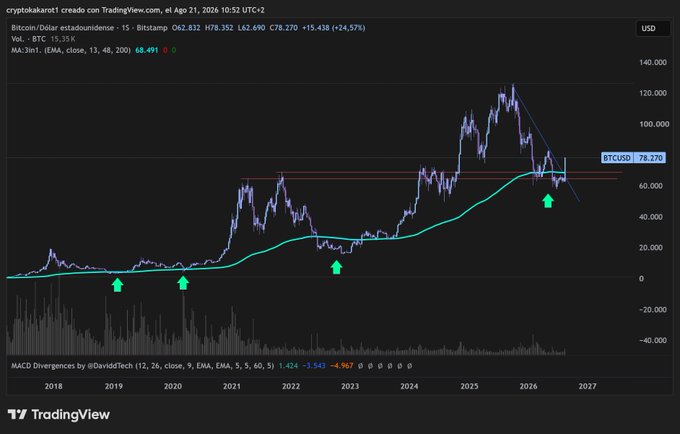Click the MACD value 1.424
Image resolution: width=680 pixels, height=434 pixels.
pos(288,366)
